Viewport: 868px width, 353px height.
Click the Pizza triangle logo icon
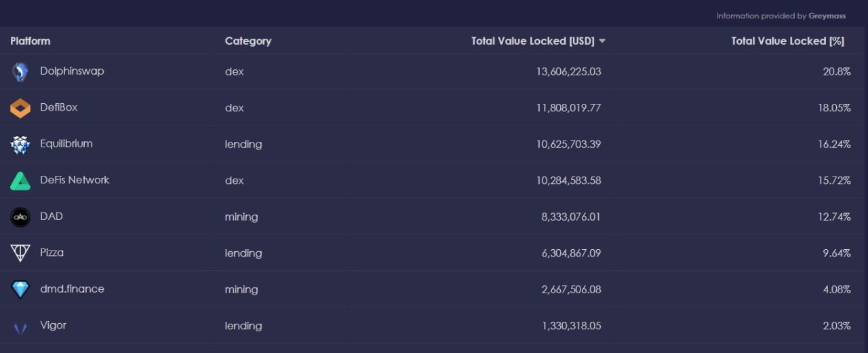coord(20,253)
